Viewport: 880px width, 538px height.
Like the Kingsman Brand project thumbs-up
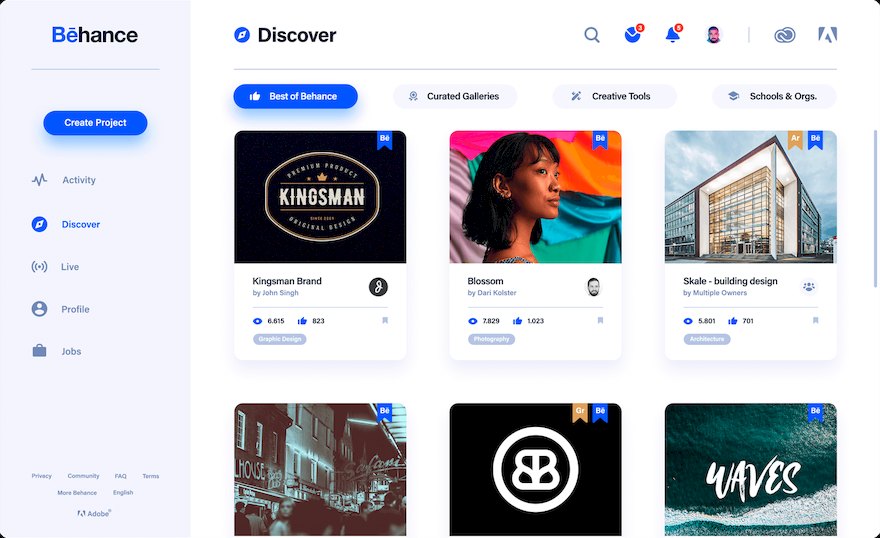pos(302,321)
